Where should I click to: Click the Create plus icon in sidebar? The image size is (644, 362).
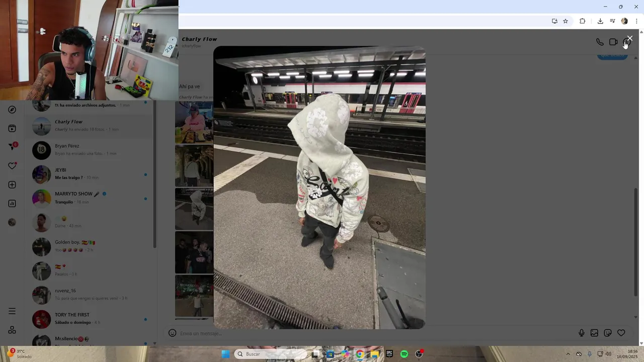pos(12,185)
